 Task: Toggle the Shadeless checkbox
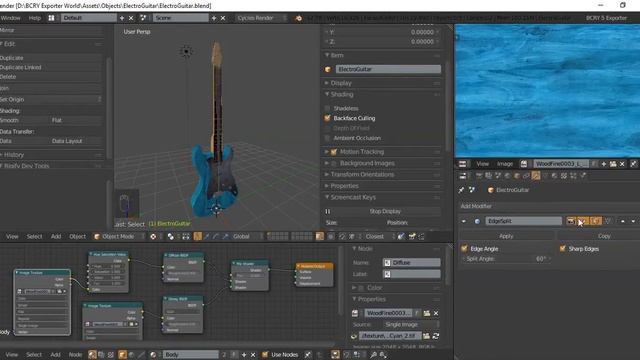pos(327,108)
